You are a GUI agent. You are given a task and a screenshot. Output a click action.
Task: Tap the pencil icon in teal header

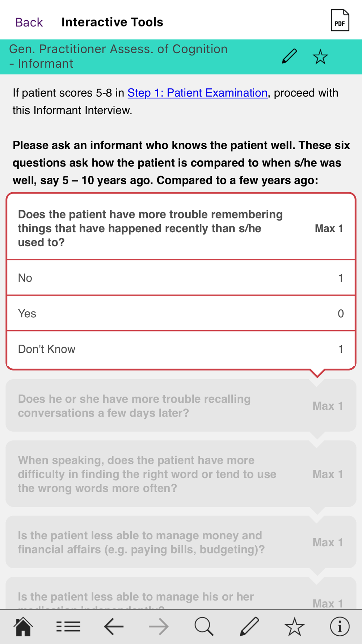click(x=289, y=57)
